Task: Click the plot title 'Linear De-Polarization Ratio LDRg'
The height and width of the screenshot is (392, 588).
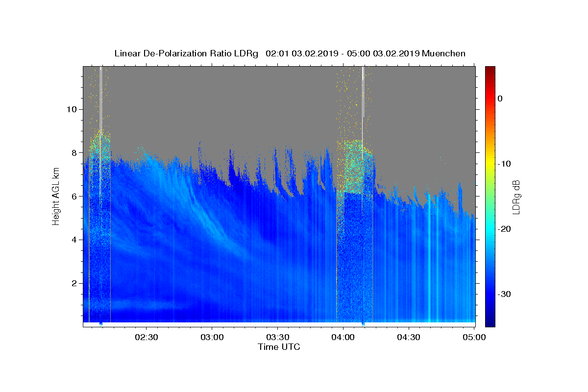Action: tap(186, 53)
